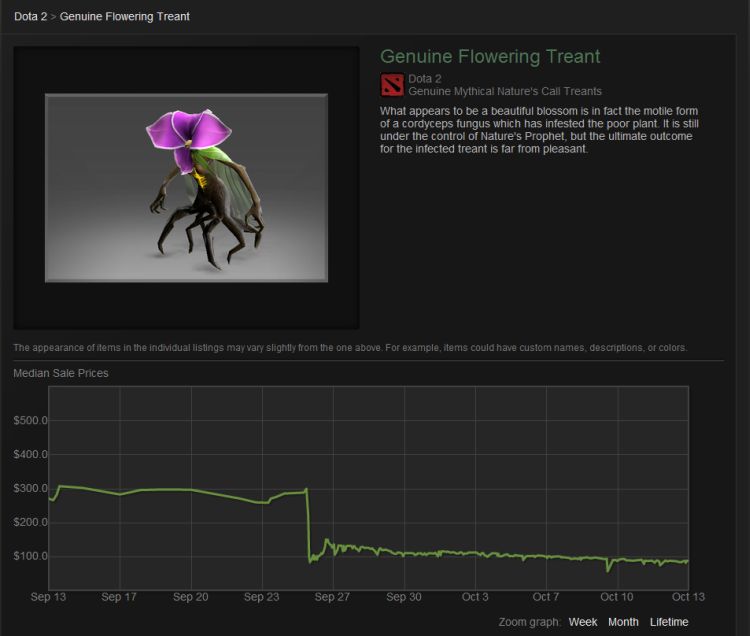This screenshot has height=636, width=750.
Task: Click the Median Sale Prices heading
Action: click(x=61, y=373)
